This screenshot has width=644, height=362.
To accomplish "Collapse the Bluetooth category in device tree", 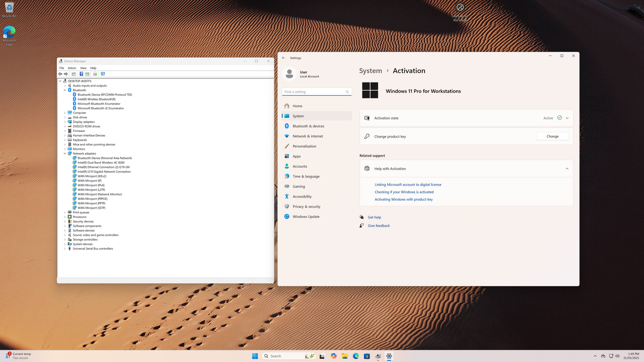I will click(x=65, y=90).
